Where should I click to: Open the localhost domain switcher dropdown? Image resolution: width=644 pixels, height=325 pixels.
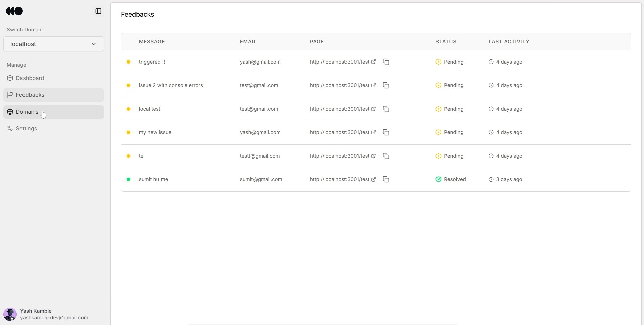point(54,44)
